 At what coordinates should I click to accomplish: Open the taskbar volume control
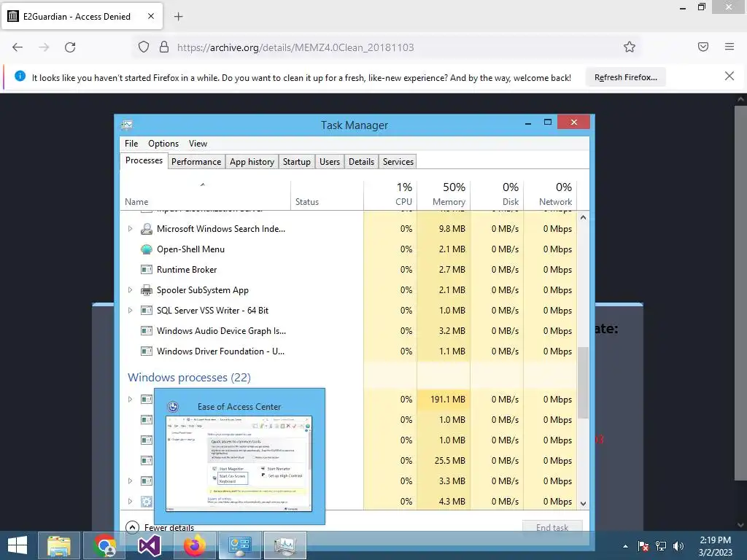(678, 546)
